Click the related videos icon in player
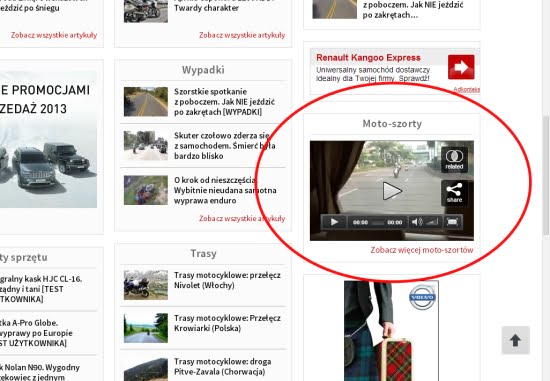 click(x=454, y=160)
